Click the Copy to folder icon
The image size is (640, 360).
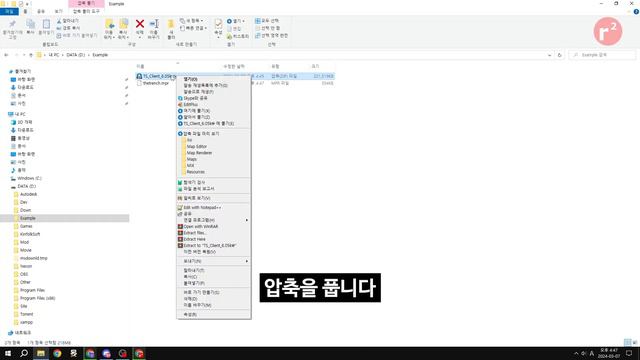pos(123,24)
